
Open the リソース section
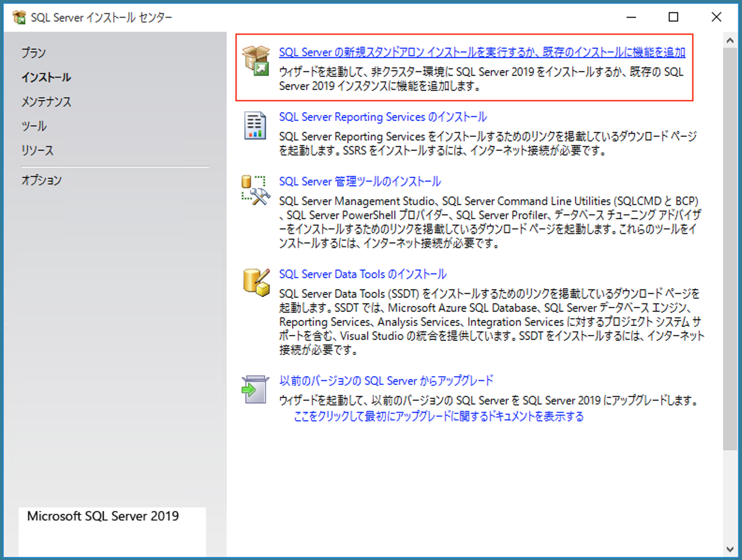37,150
